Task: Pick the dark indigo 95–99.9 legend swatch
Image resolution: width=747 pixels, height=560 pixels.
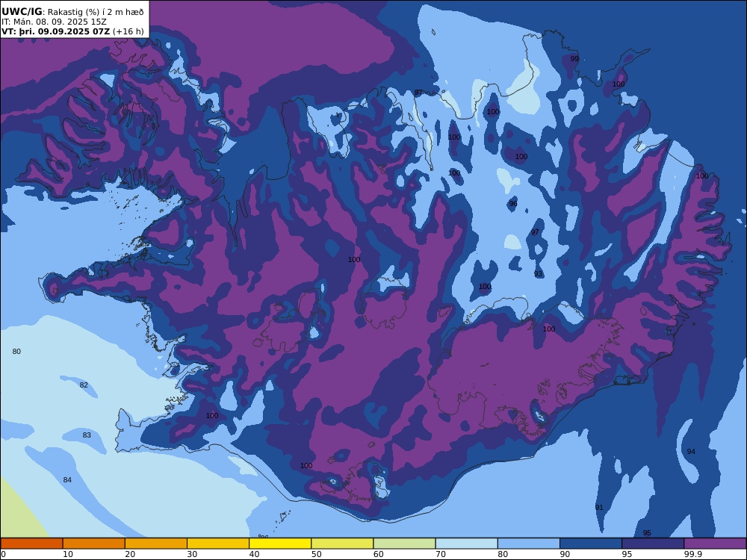Action: coord(653,544)
